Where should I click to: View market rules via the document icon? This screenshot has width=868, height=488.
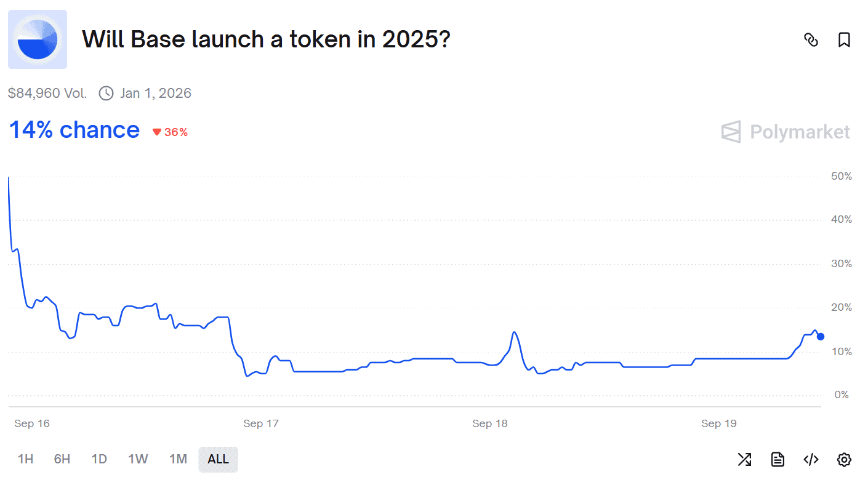(778, 459)
